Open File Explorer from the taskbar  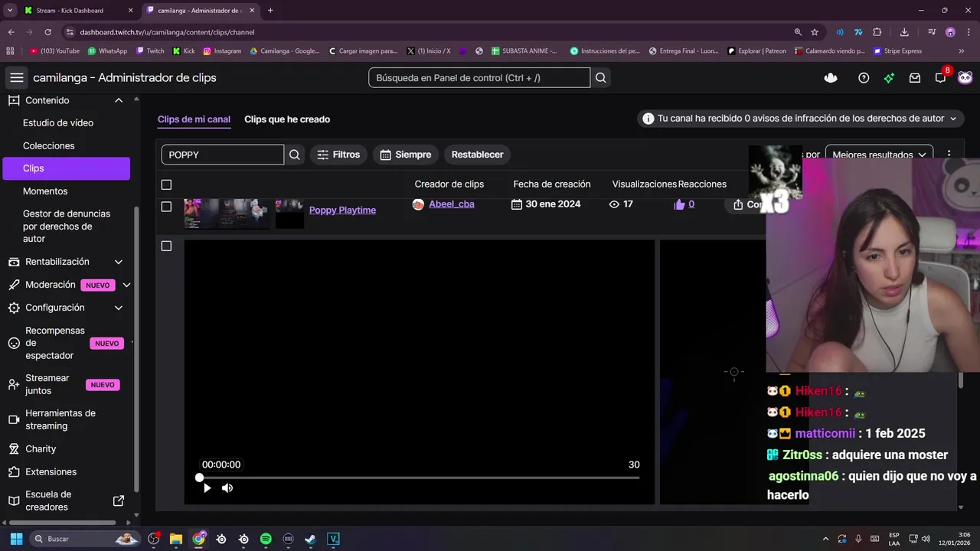(x=175, y=539)
